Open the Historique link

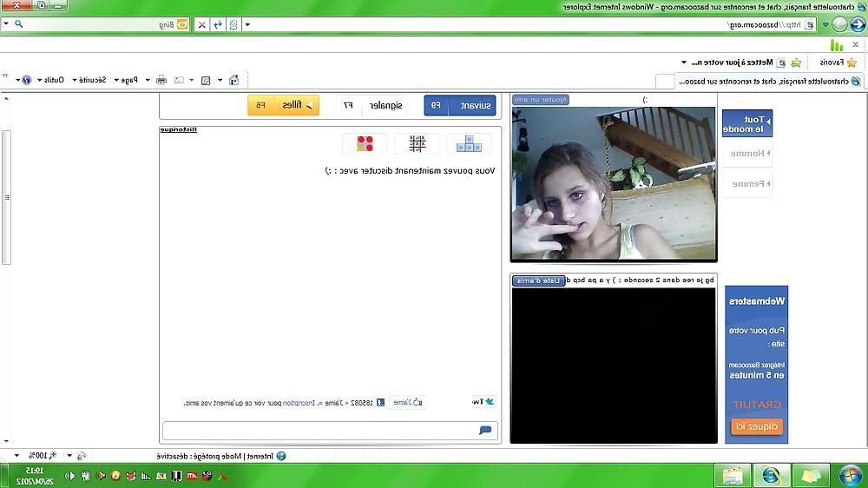[178, 129]
